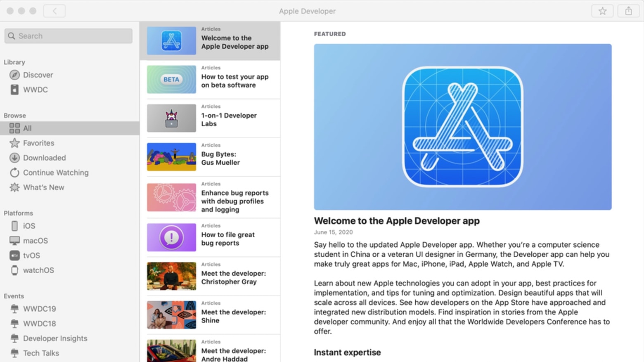Navigate back using the back arrow
Image resolution: width=644 pixels, height=362 pixels.
tap(54, 11)
